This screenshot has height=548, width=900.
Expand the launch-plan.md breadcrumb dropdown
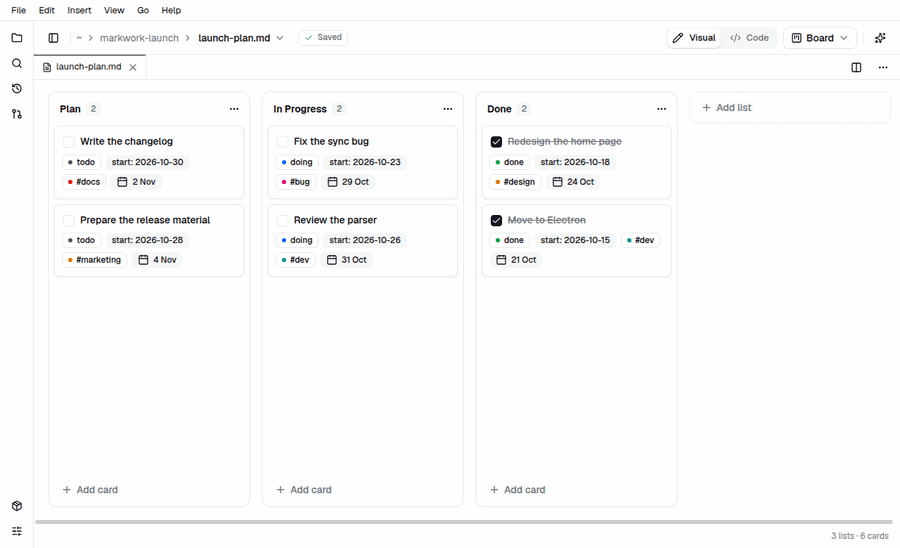[280, 38]
